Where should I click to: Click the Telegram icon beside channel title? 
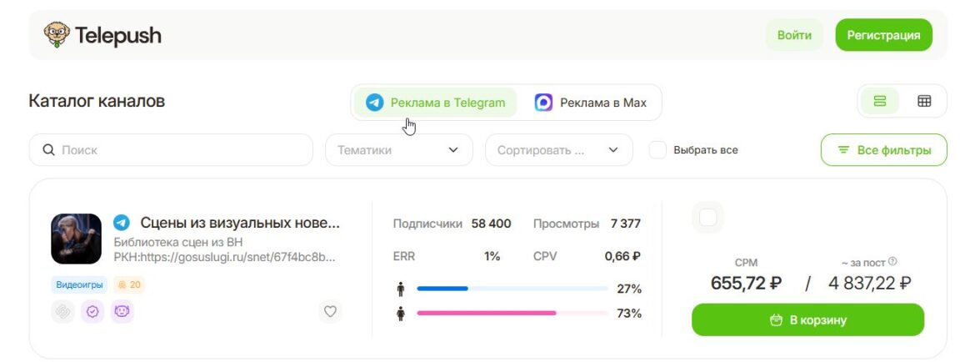(122, 223)
